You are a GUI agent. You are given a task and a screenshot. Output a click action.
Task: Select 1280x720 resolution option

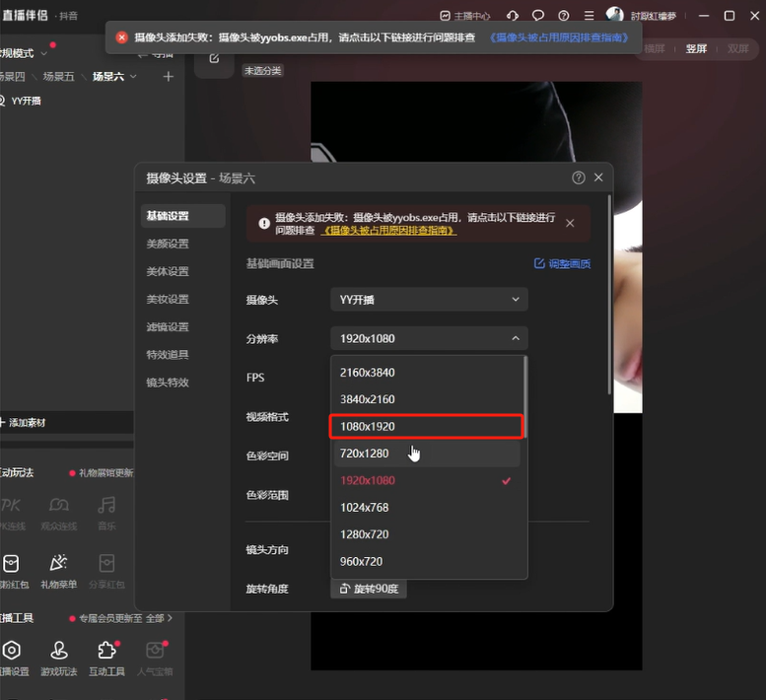tap(427, 534)
